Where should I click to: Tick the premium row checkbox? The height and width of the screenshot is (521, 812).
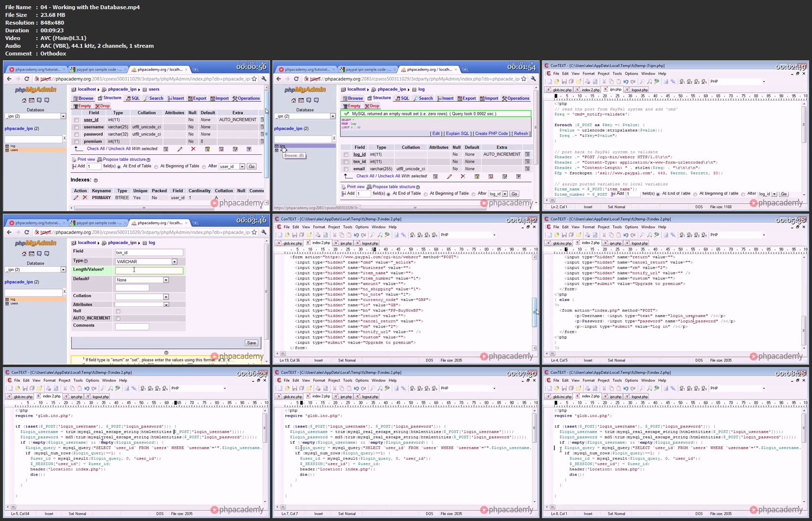76,142
